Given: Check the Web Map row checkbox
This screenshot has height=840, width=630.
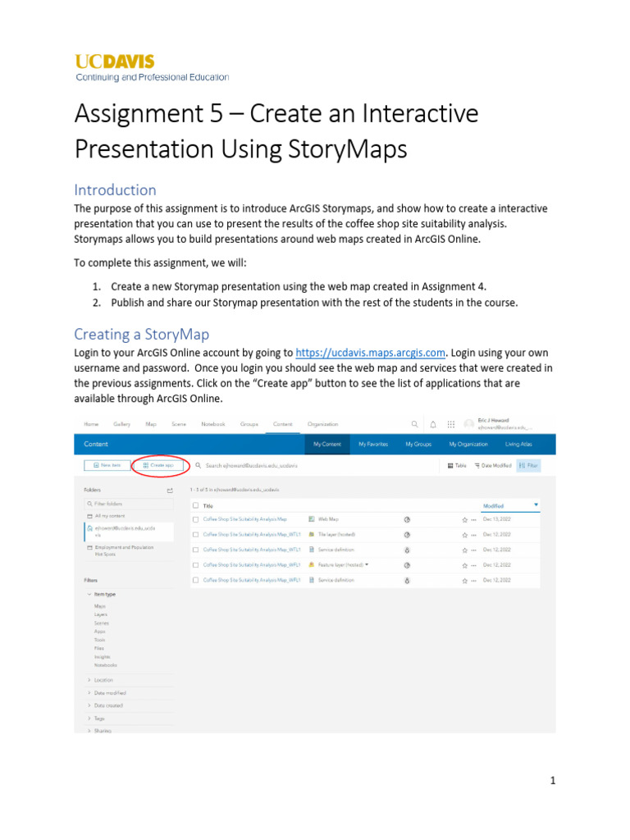Looking at the screenshot, I should (x=195, y=519).
